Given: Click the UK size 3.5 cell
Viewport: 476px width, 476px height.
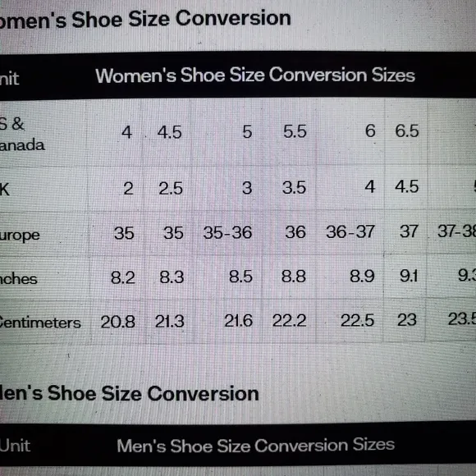Looking at the screenshot, I should 294,187.
